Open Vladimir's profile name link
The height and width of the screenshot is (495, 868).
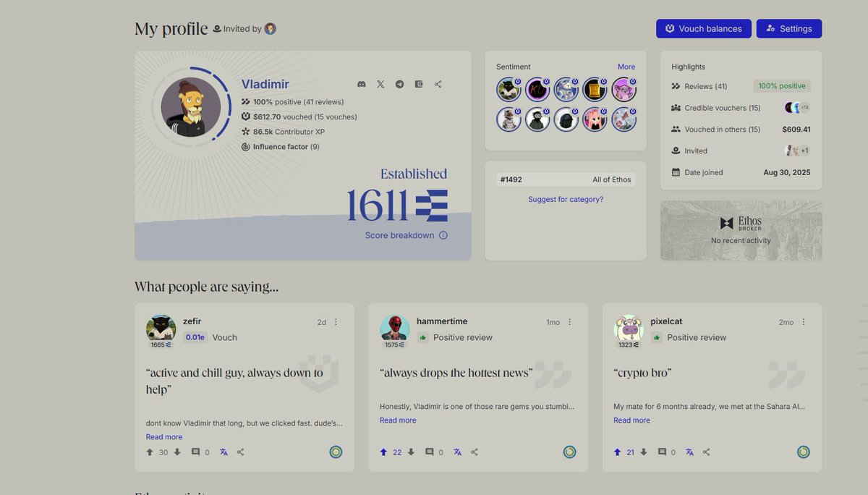click(x=265, y=85)
